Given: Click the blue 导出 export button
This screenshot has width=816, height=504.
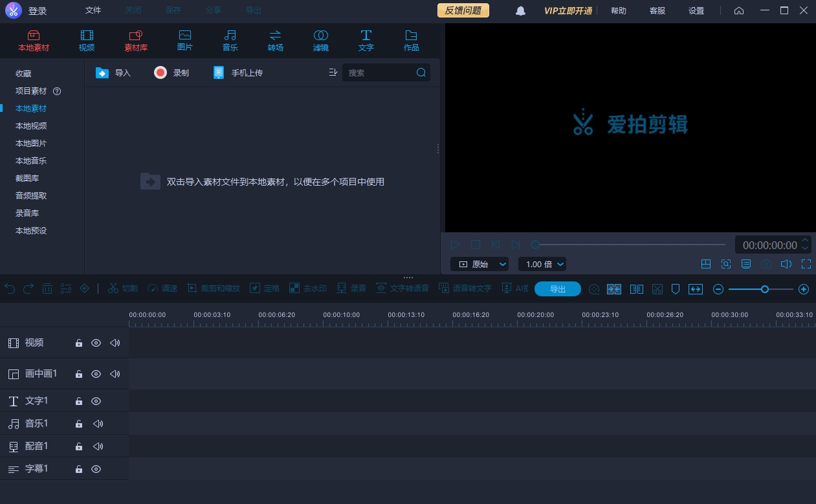Looking at the screenshot, I should [x=558, y=289].
